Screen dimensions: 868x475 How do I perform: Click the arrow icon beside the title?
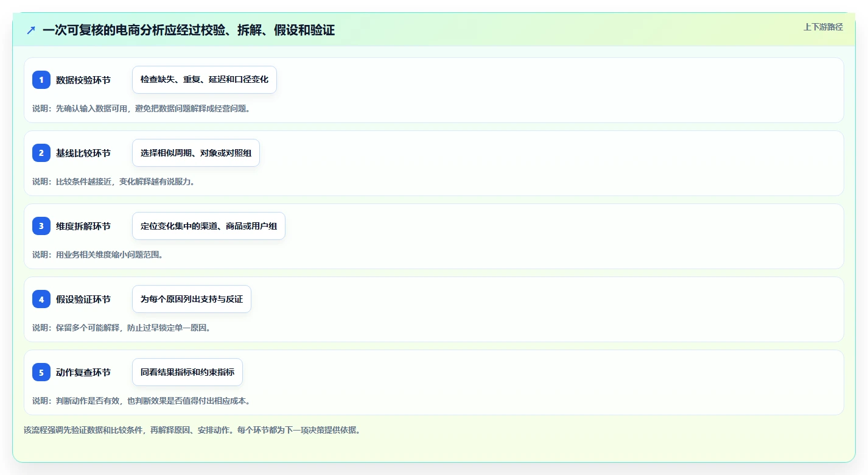31,30
